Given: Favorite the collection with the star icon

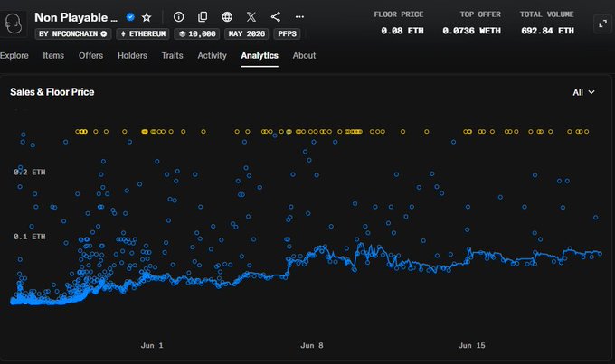Looking at the screenshot, I should coord(147,17).
